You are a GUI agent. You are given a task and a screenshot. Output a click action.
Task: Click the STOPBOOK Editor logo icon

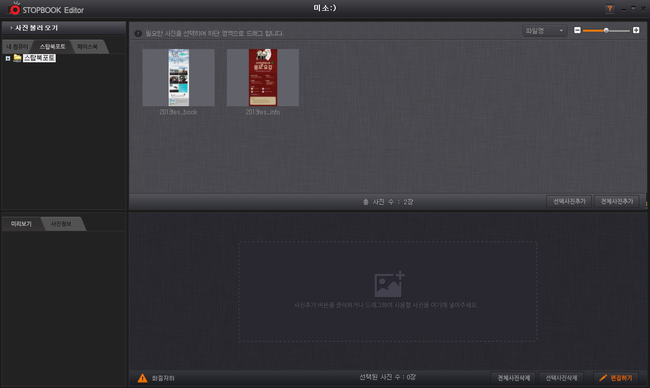click(x=15, y=8)
